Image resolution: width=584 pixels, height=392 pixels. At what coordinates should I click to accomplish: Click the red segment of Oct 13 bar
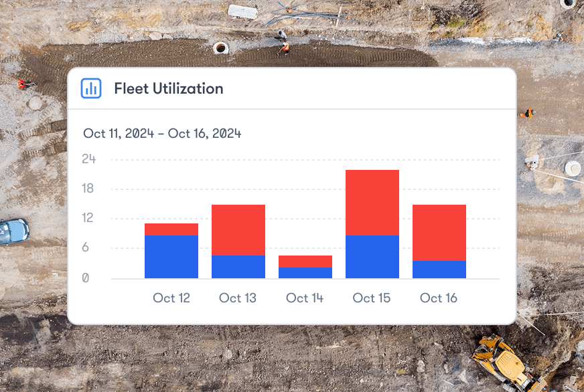238,230
